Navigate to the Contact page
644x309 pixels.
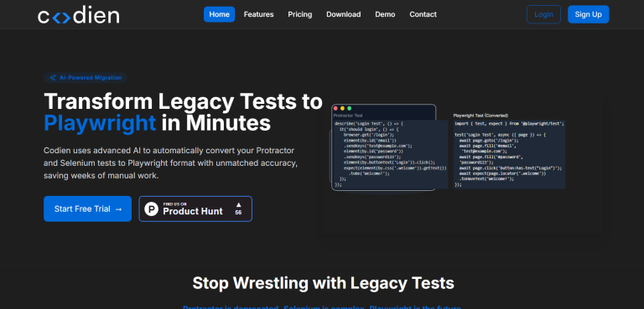pyautogui.click(x=423, y=14)
